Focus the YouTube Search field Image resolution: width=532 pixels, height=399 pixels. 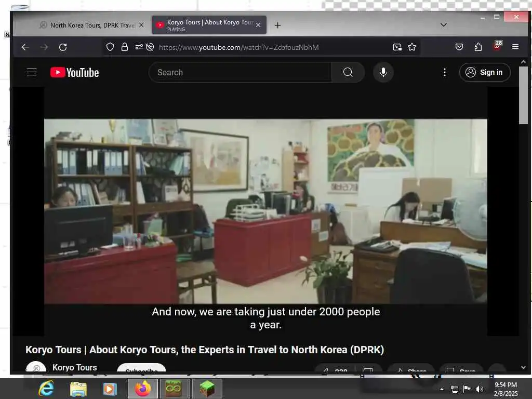pyautogui.click(x=240, y=72)
